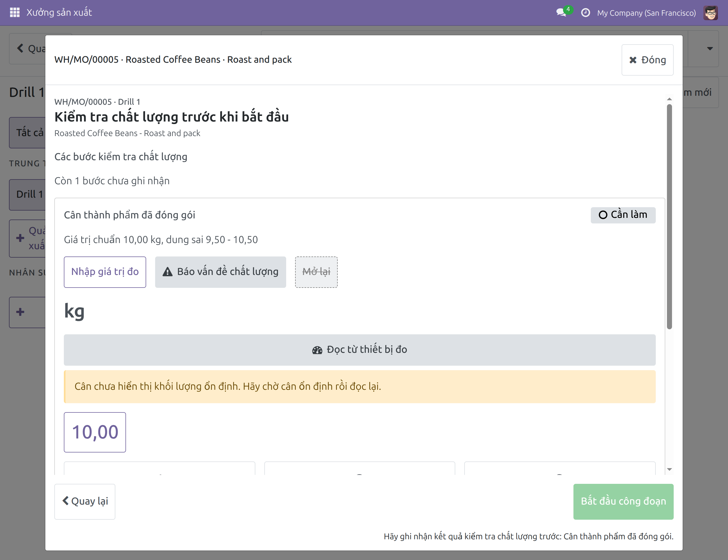Click the 10,00 measured value field
Screen dimensions: 728x560
point(95,432)
